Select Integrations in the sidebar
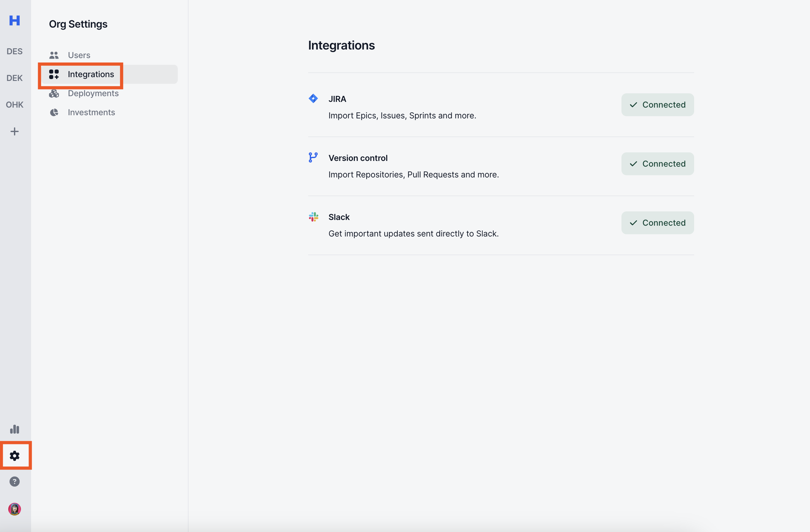The width and height of the screenshot is (810, 532). [x=90, y=74]
